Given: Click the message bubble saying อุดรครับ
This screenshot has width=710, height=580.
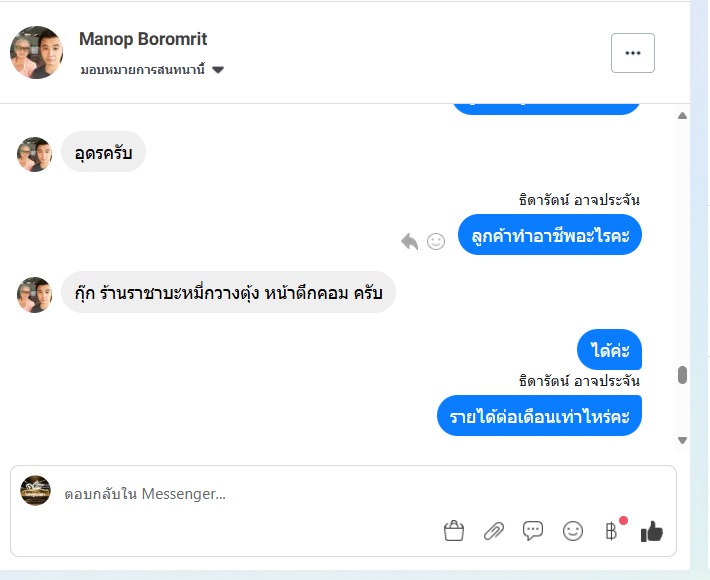Looking at the screenshot, I should point(104,152).
